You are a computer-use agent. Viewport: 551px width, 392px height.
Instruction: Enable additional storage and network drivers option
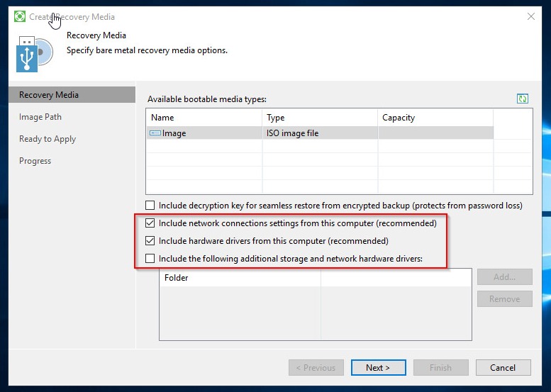(x=150, y=259)
